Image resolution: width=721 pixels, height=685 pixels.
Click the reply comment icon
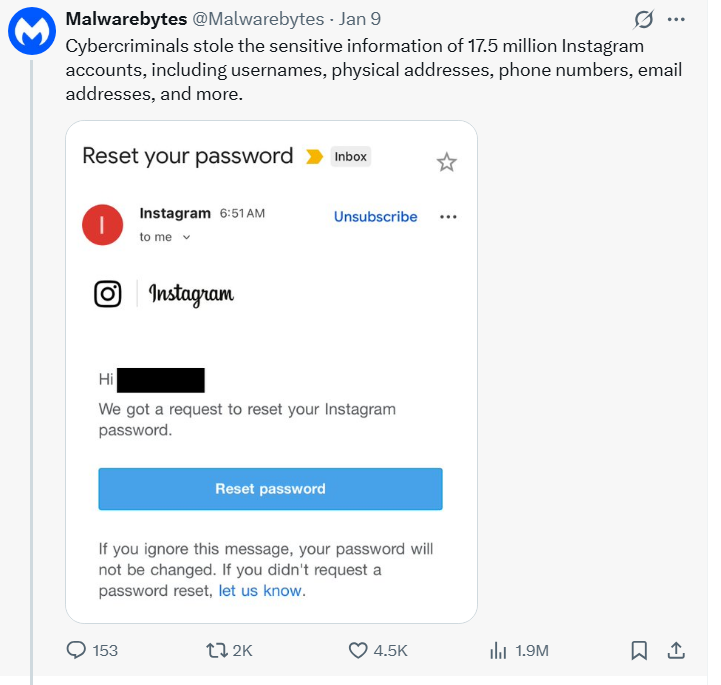tap(77, 650)
